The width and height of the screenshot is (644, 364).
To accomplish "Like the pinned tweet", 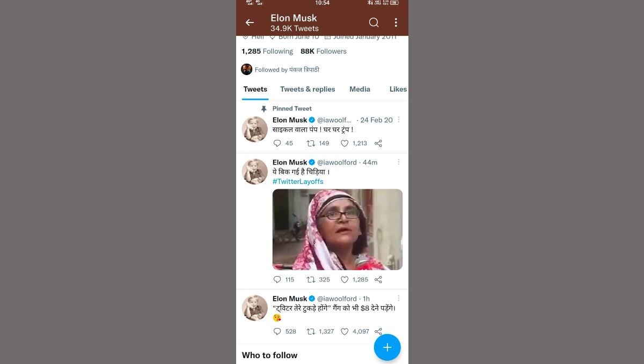I will [345, 143].
